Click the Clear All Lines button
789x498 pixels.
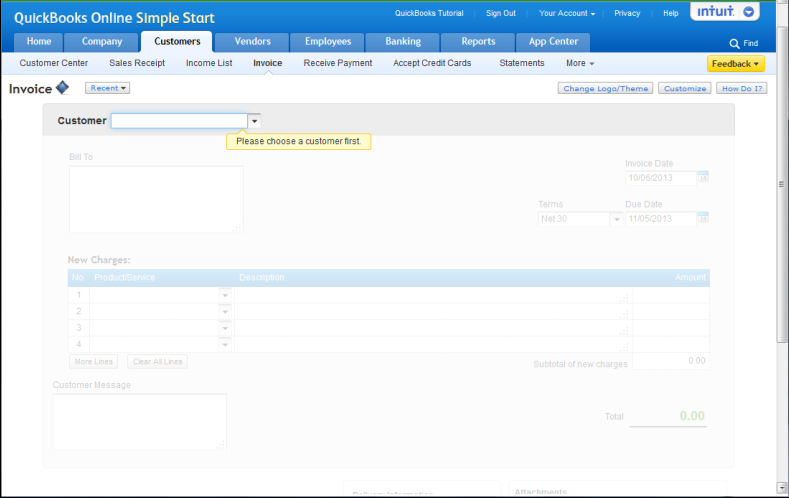pos(157,362)
